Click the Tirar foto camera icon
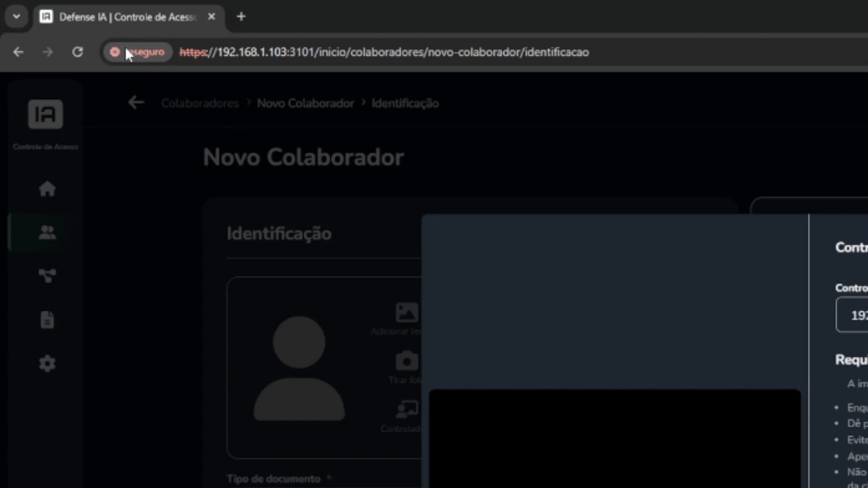Screen dimensions: 868x488 pos(406,361)
